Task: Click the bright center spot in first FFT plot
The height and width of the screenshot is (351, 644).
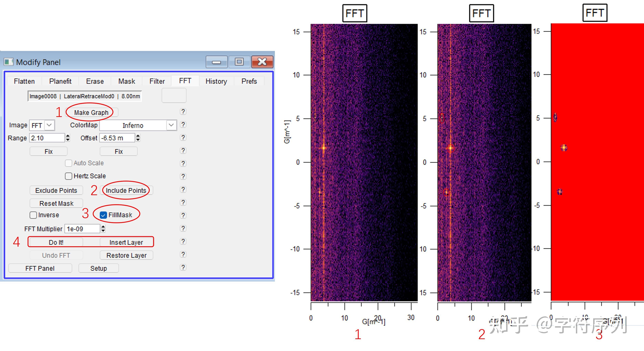Action: pos(324,148)
